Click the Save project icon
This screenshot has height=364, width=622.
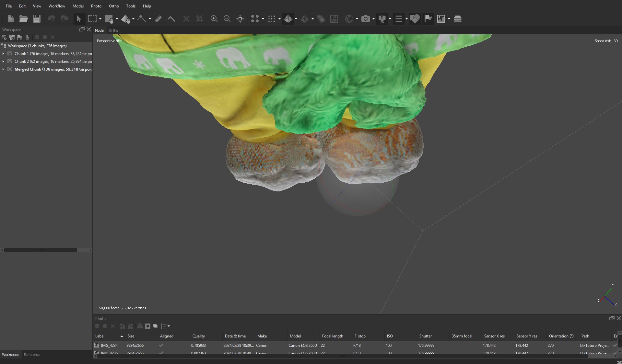click(37, 19)
